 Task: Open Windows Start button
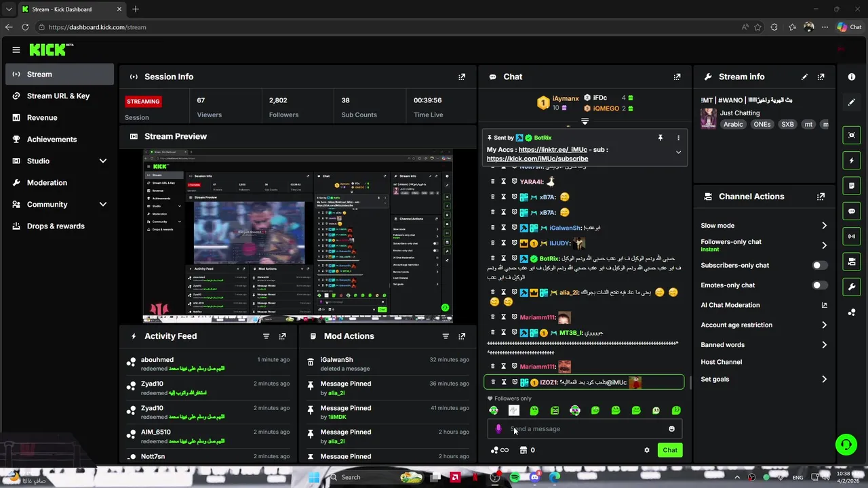(313, 477)
